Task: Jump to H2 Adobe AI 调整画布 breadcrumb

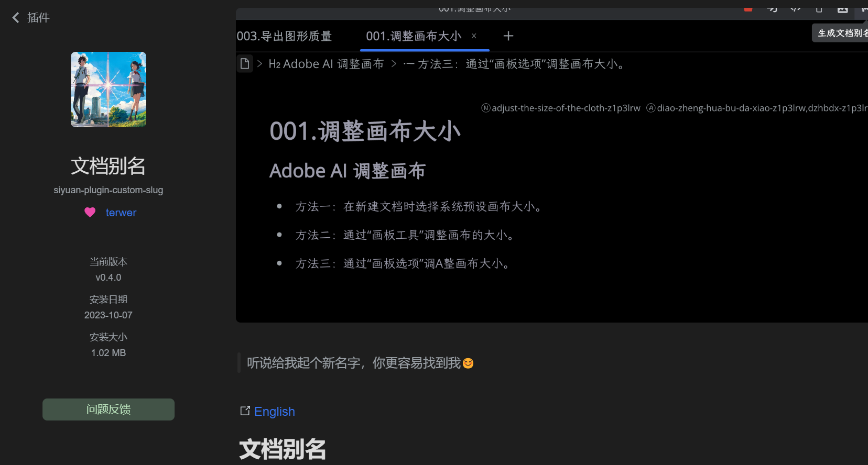Action: [326, 64]
